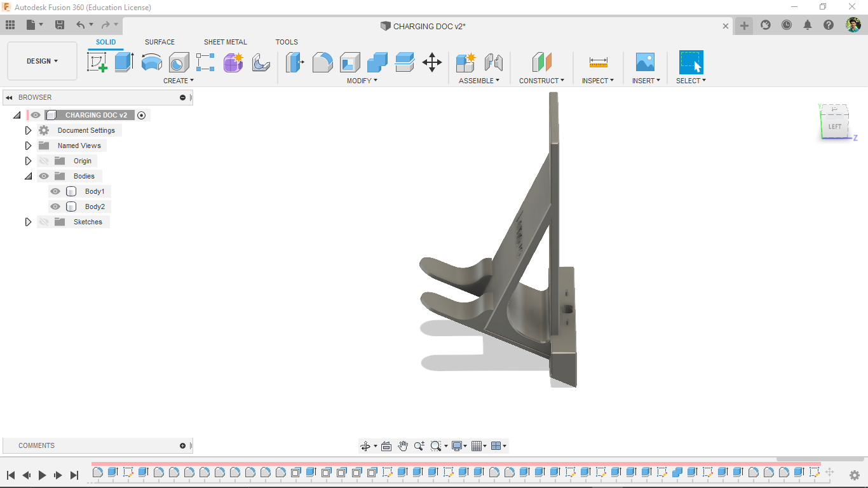Undo the last action
Screen dimensions: 868x488
(80, 25)
